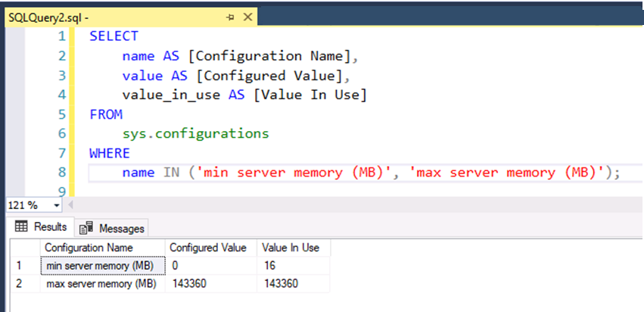Select the SQLQuery2.sql document tab

coord(131,17)
